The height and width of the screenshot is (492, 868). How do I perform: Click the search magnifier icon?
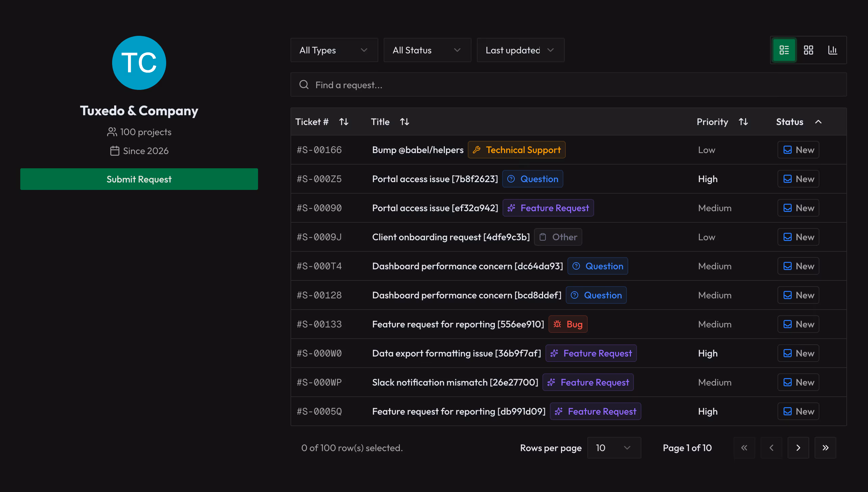tap(304, 84)
